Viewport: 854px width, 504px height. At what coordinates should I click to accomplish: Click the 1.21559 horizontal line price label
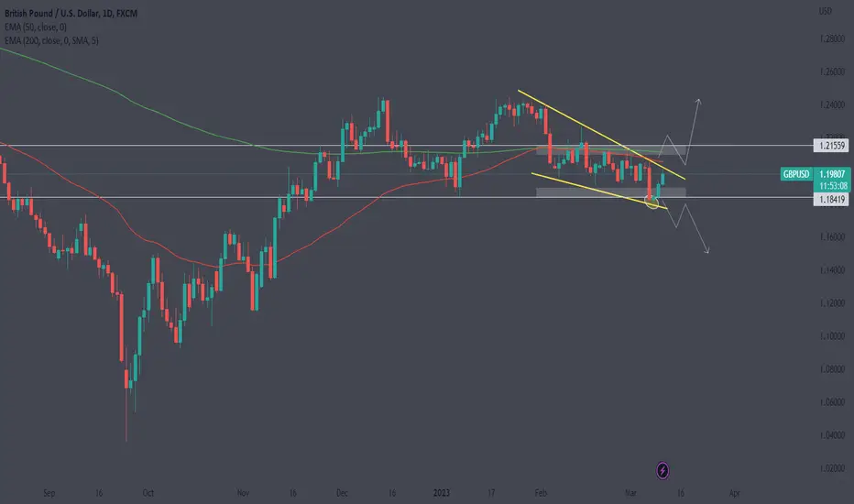coord(831,146)
